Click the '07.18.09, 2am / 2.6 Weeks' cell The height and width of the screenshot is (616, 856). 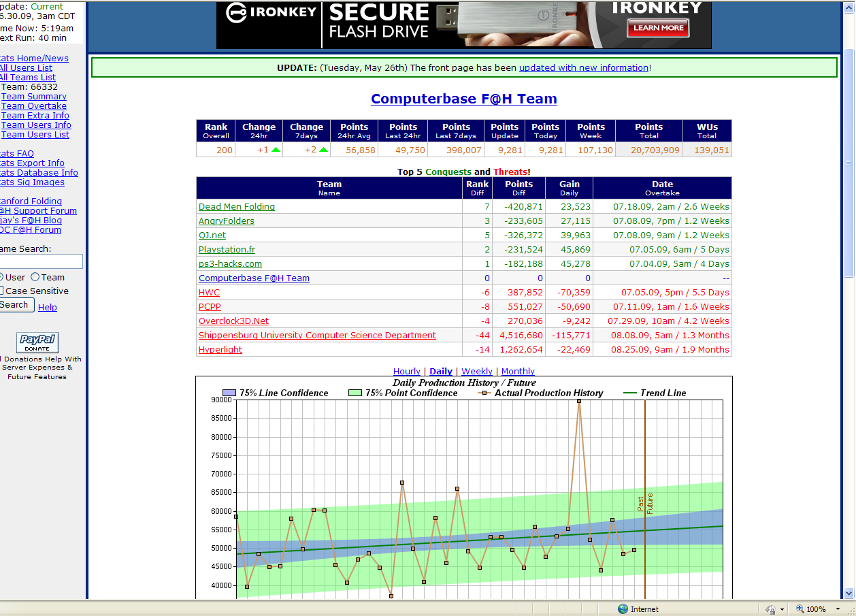tap(662, 206)
